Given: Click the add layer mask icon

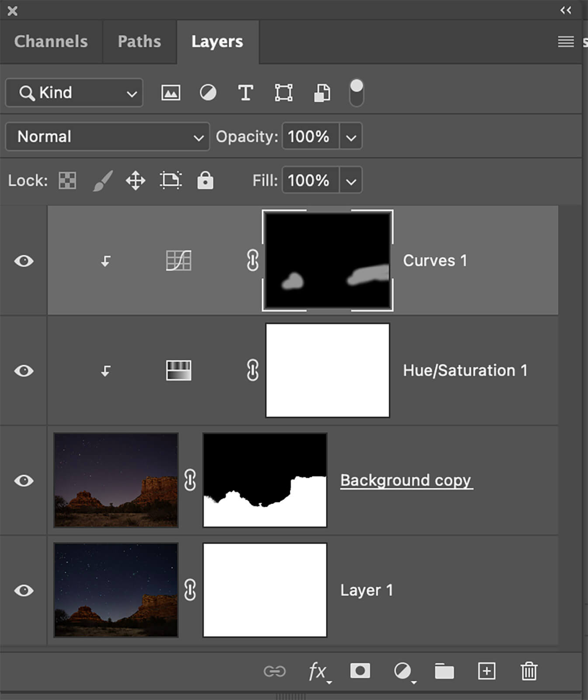Looking at the screenshot, I should click(x=360, y=671).
